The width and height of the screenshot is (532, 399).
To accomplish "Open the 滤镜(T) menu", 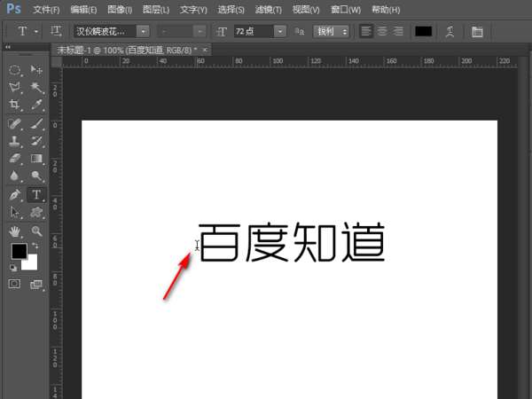I will [268, 10].
